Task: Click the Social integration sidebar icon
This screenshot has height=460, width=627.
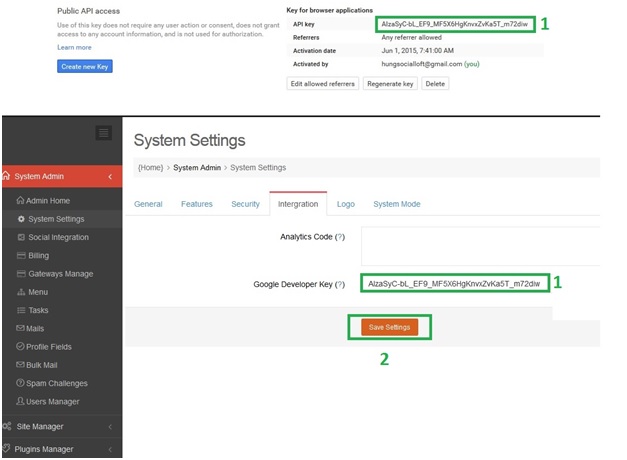Action: coord(21,237)
